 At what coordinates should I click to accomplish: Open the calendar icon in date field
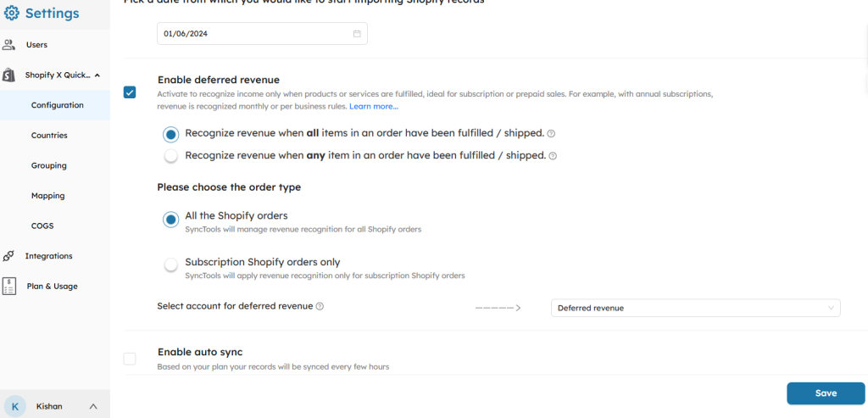point(357,34)
